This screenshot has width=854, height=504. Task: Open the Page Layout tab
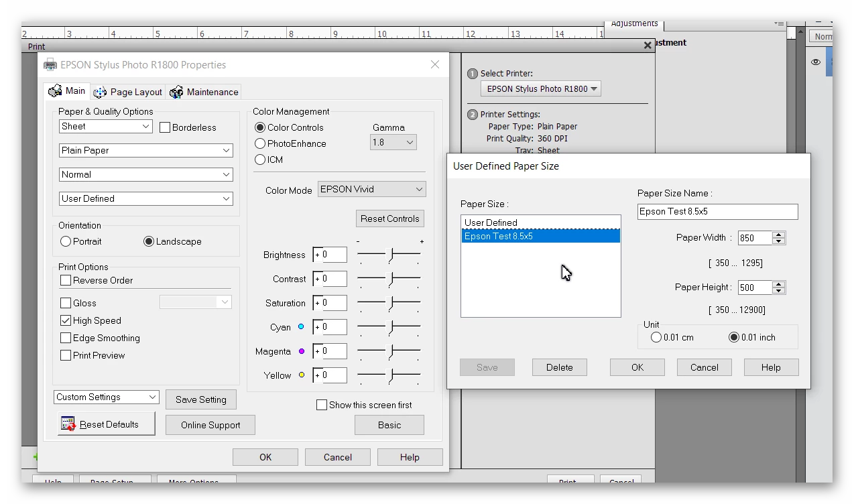pyautogui.click(x=128, y=92)
